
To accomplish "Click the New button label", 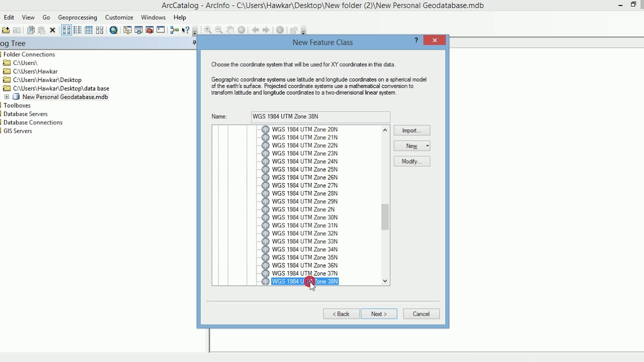I will 412,146.
